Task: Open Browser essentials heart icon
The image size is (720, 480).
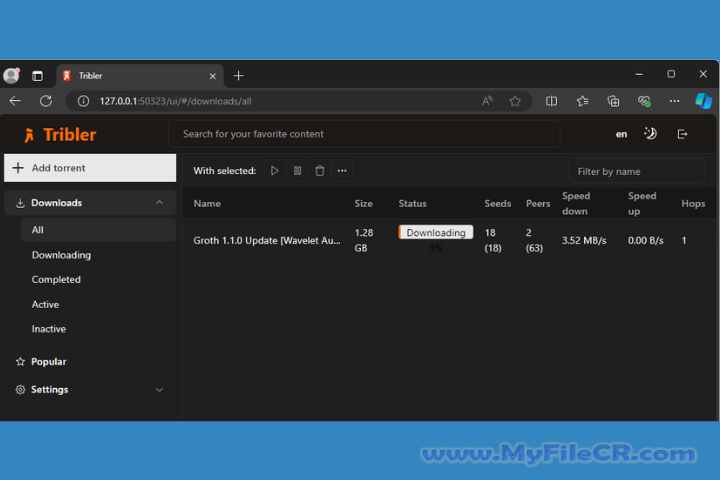Action: coord(644,101)
